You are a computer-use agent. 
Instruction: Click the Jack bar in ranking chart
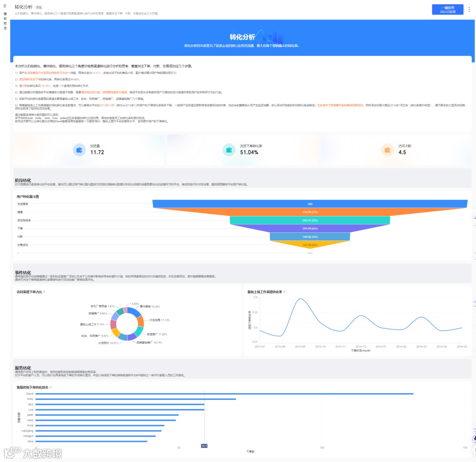tap(120, 404)
